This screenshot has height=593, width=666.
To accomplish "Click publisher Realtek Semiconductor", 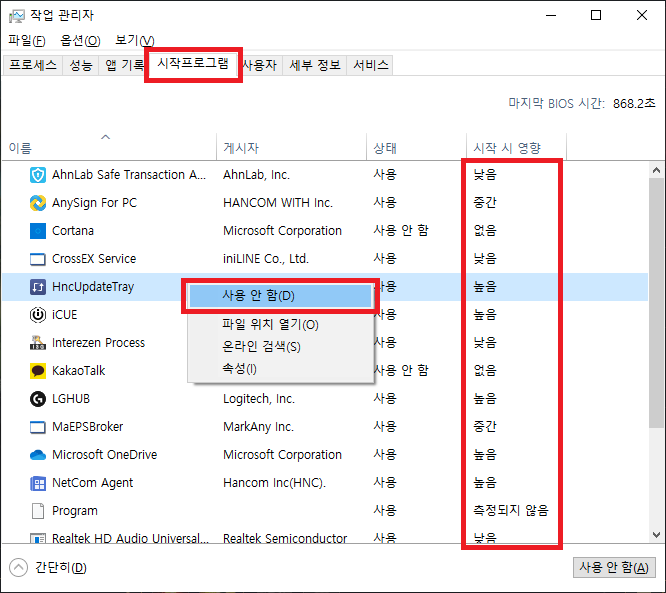I will (285, 538).
